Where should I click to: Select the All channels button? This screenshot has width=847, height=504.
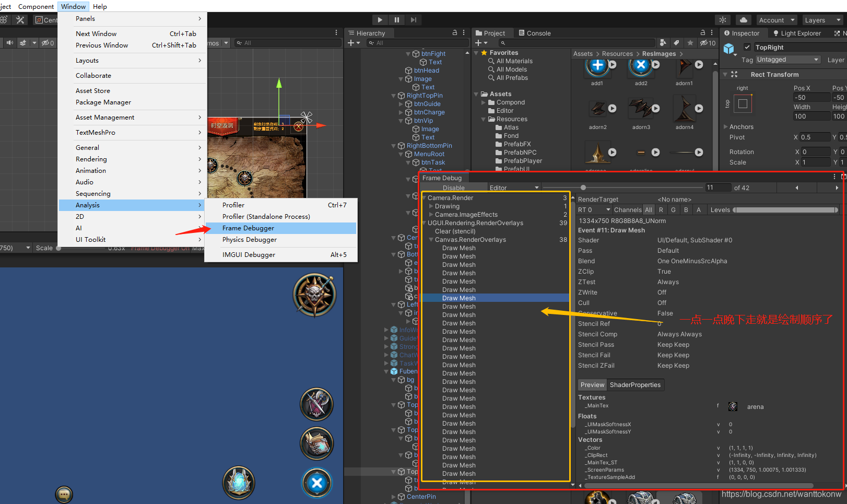pos(649,210)
